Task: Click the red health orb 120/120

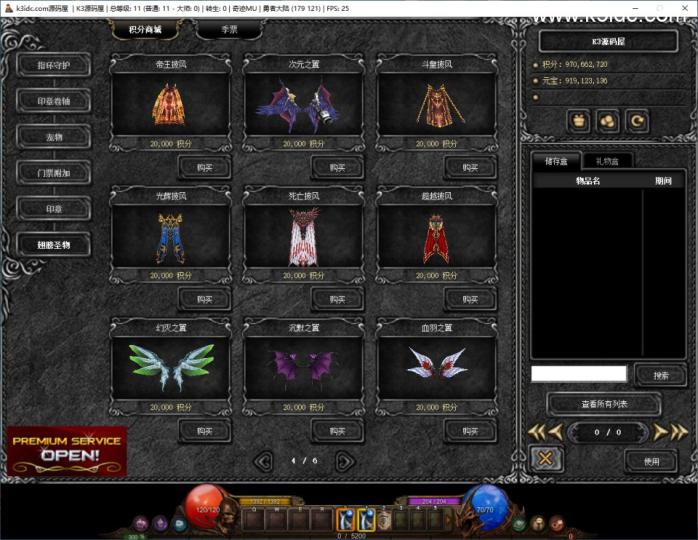Action: point(207,508)
